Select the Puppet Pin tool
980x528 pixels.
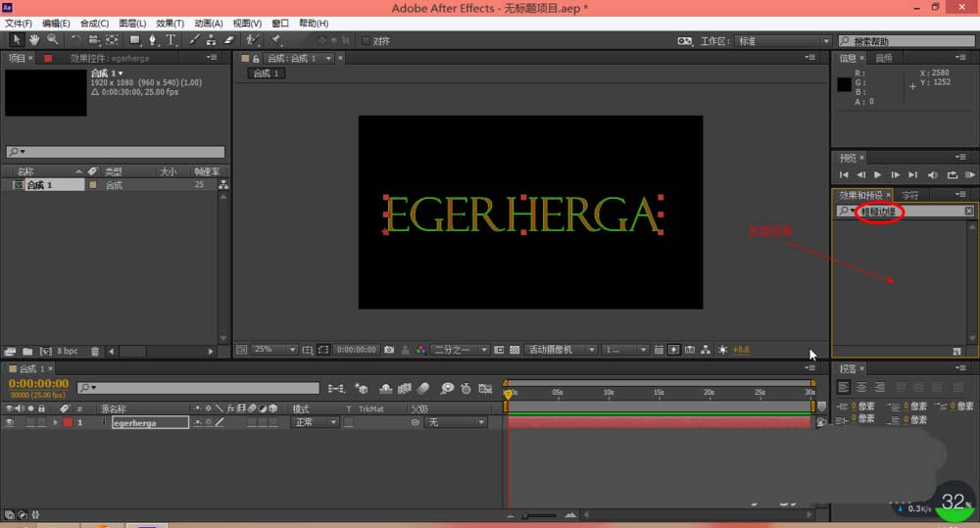point(275,40)
